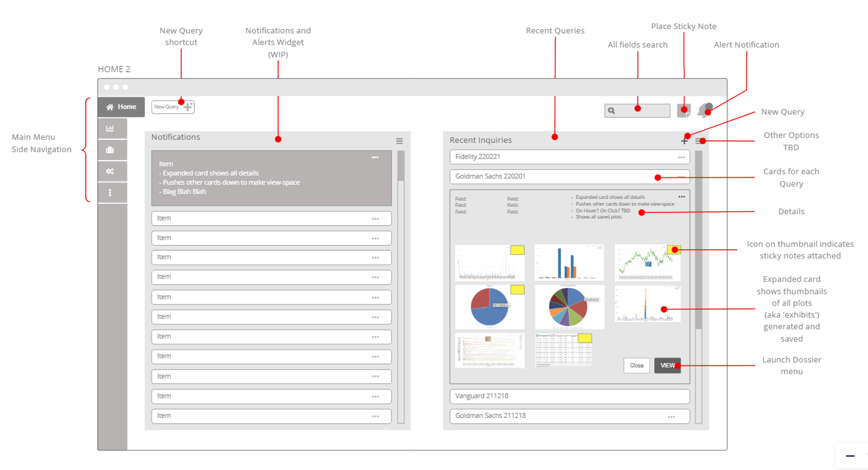Close the expanded query card

637,365
